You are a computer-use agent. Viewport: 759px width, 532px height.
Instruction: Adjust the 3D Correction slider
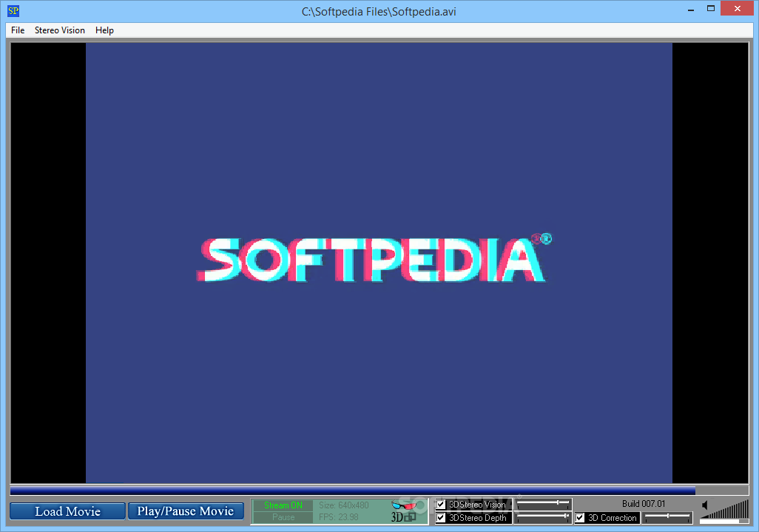(x=667, y=517)
